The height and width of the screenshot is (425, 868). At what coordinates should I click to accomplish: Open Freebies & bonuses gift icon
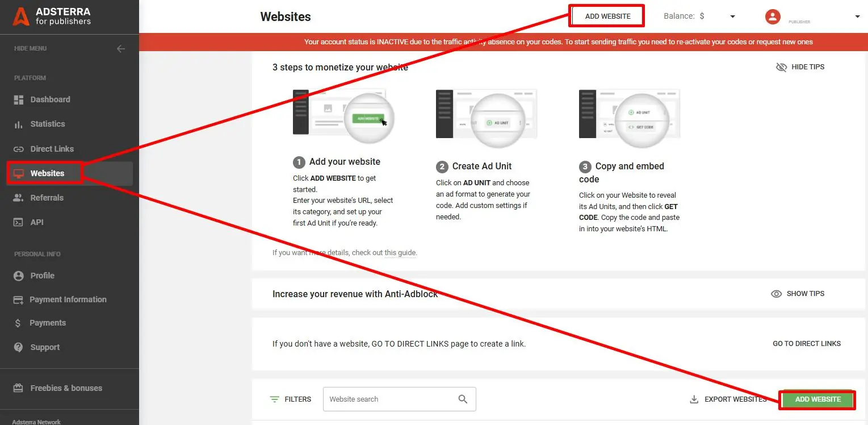click(x=19, y=388)
